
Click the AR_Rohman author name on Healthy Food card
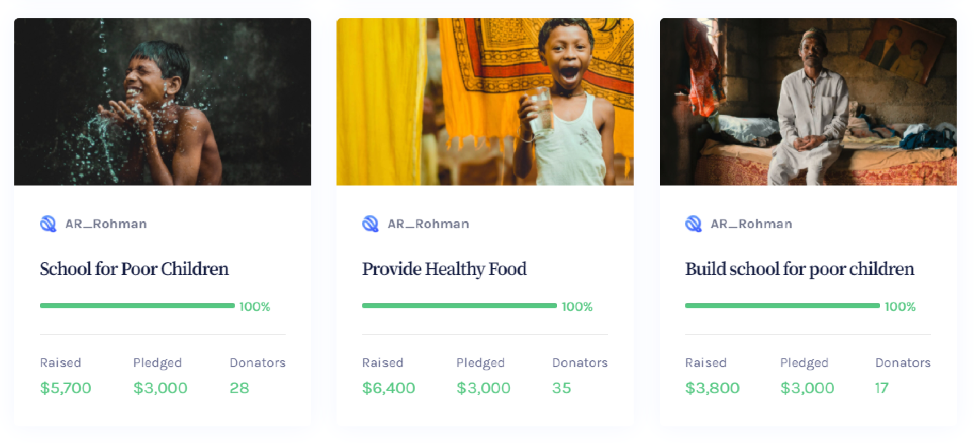(x=428, y=224)
